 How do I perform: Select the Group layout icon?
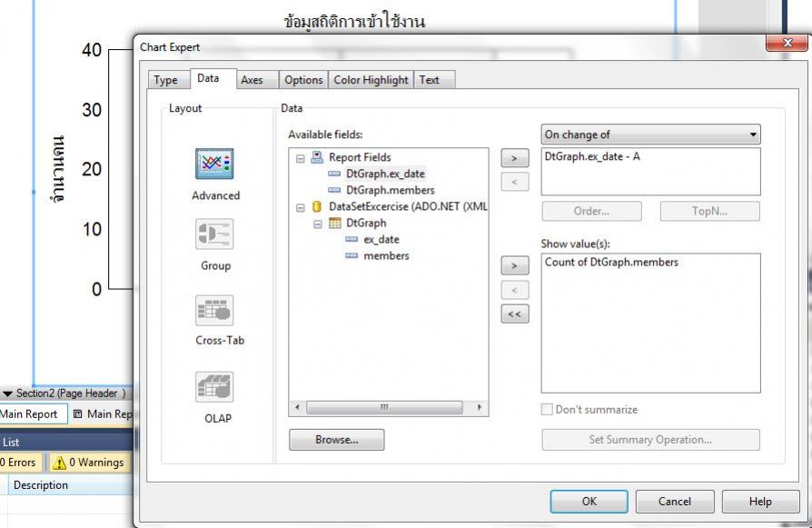click(214, 234)
